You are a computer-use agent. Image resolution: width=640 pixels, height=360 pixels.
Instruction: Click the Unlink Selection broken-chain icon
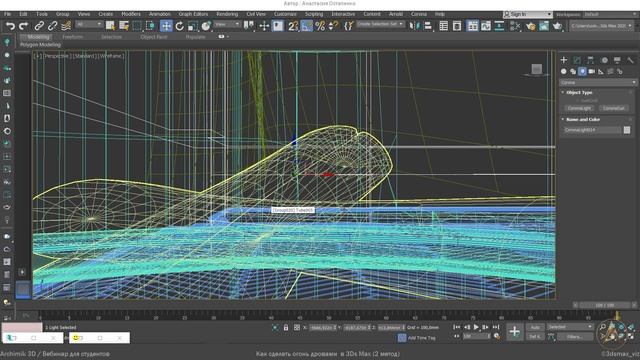point(52,26)
